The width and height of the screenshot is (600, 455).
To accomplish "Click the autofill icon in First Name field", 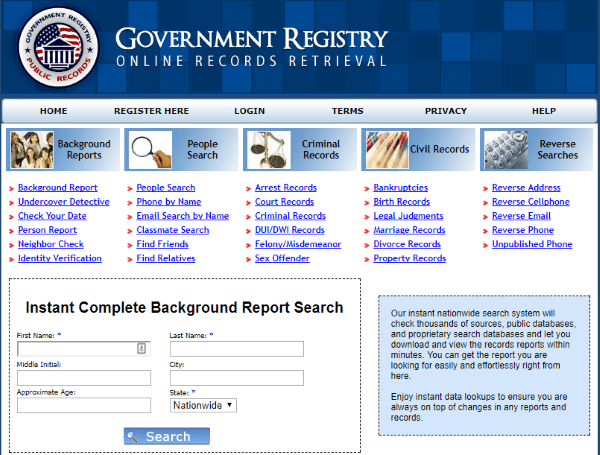I will point(141,349).
